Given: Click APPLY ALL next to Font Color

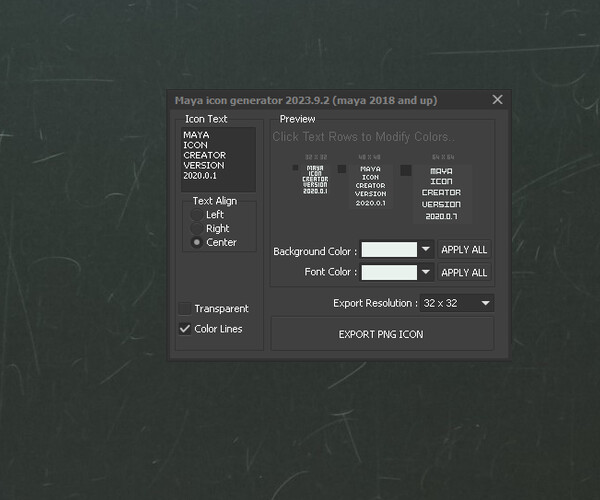Looking at the screenshot, I should 464,272.
